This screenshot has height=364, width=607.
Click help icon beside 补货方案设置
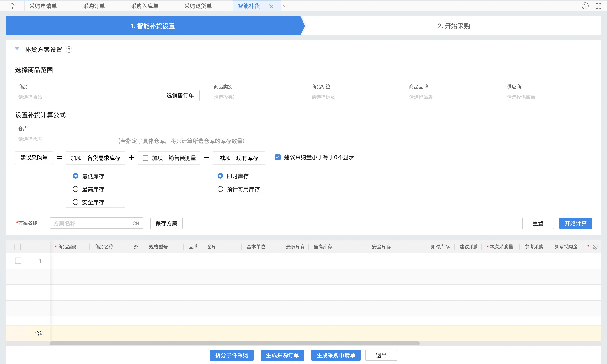click(69, 50)
